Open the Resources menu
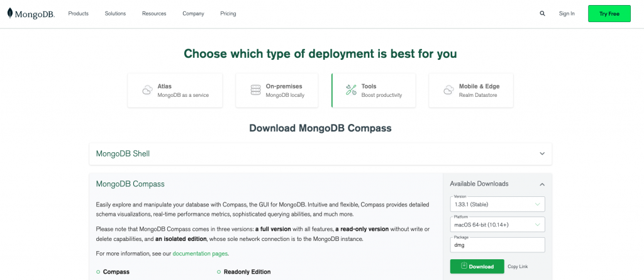The height and width of the screenshot is (280, 644). pyautogui.click(x=154, y=14)
